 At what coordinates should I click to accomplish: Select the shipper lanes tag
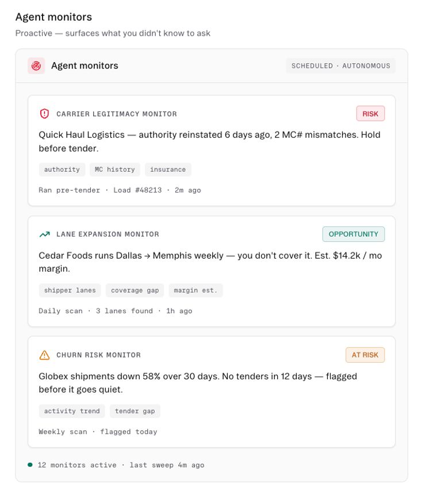[x=70, y=291]
